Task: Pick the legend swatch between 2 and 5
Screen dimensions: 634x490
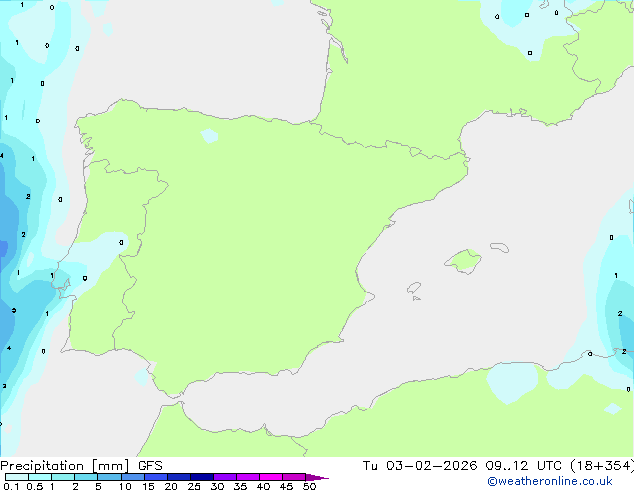Action: coord(86,477)
